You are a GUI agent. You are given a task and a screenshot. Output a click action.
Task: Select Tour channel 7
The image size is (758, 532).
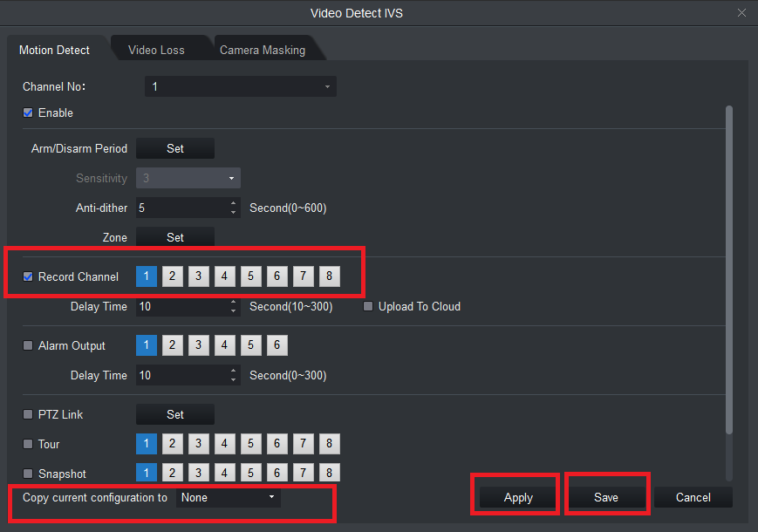point(303,444)
